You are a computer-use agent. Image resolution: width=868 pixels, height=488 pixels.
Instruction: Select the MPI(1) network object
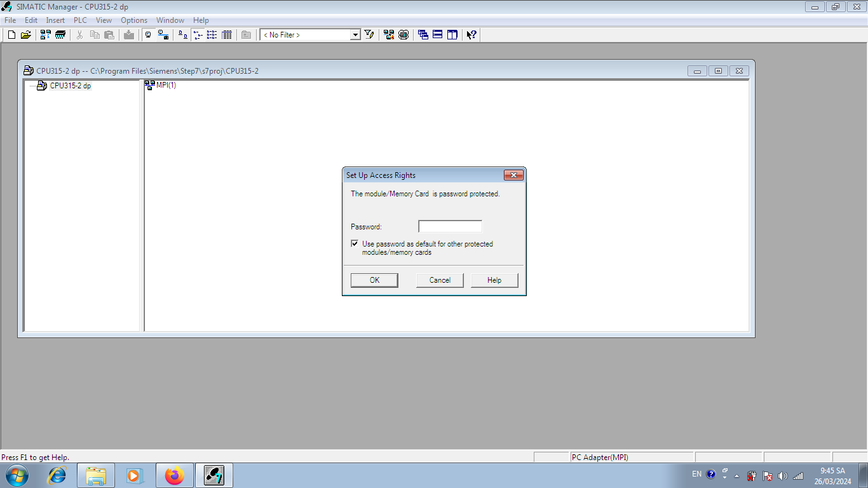tap(161, 85)
